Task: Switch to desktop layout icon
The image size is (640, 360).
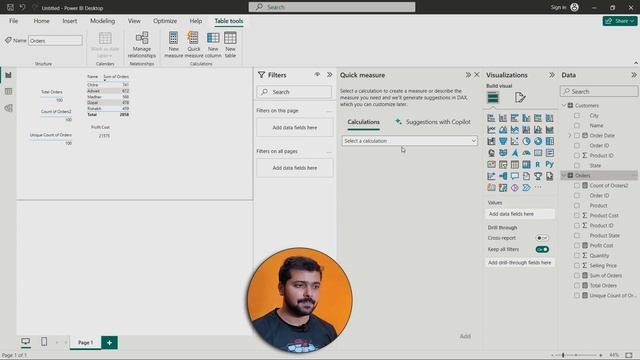Action: [x=25, y=342]
